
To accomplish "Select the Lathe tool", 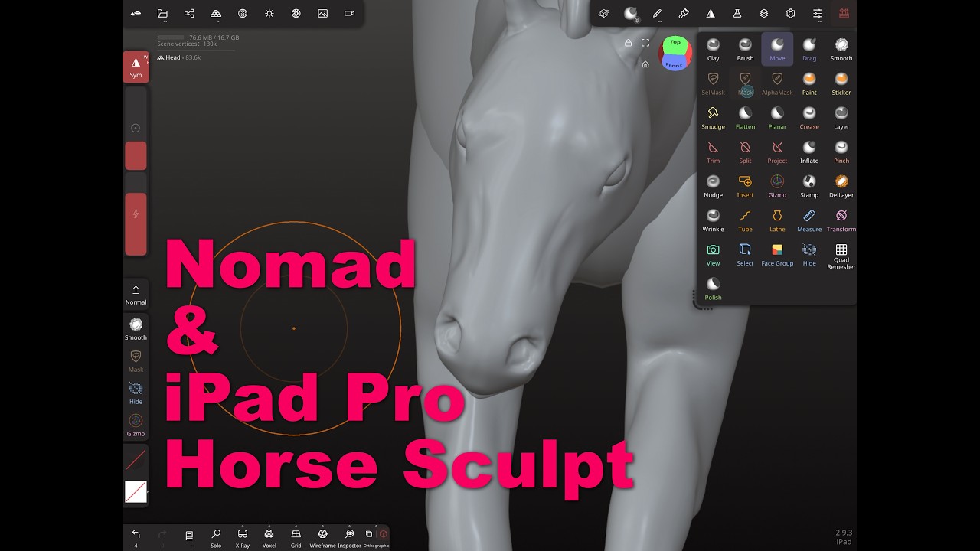I will click(777, 221).
